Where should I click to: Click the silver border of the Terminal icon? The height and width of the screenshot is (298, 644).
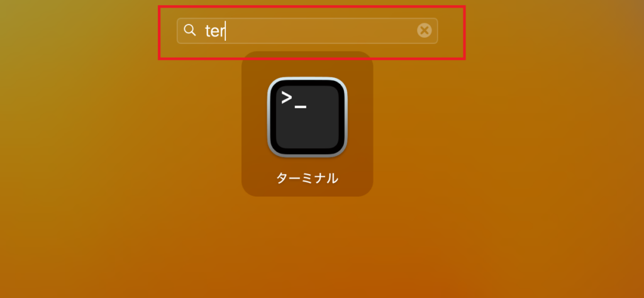click(x=270, y=116)
